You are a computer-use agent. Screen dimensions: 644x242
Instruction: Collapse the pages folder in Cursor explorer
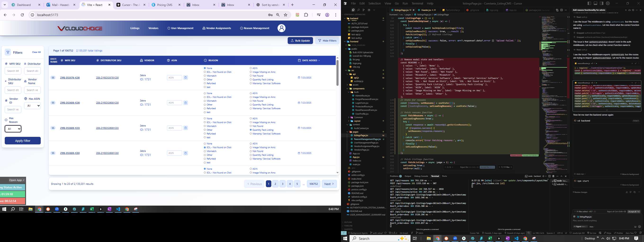coord(347,132)
